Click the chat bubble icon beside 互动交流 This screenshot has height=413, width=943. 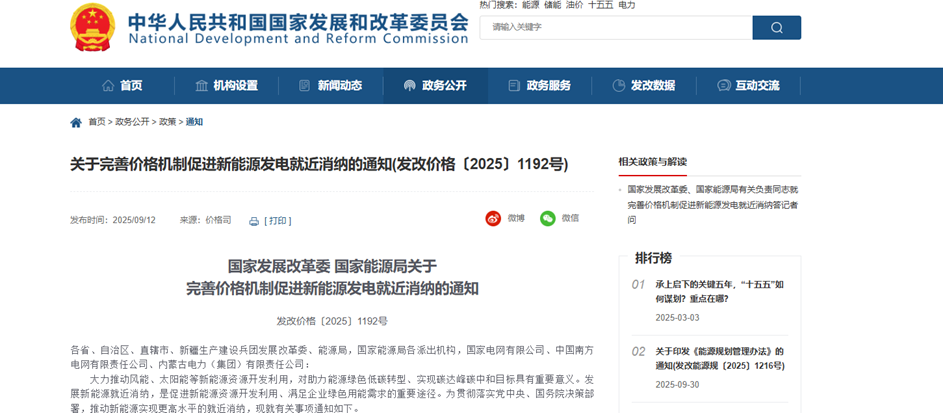[723, 86]
